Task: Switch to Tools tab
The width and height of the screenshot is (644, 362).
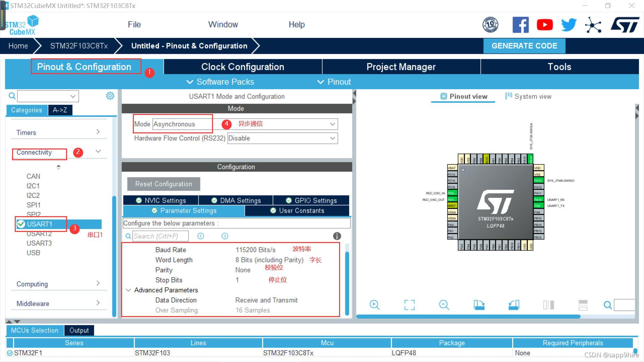Action: coord(559,67)
